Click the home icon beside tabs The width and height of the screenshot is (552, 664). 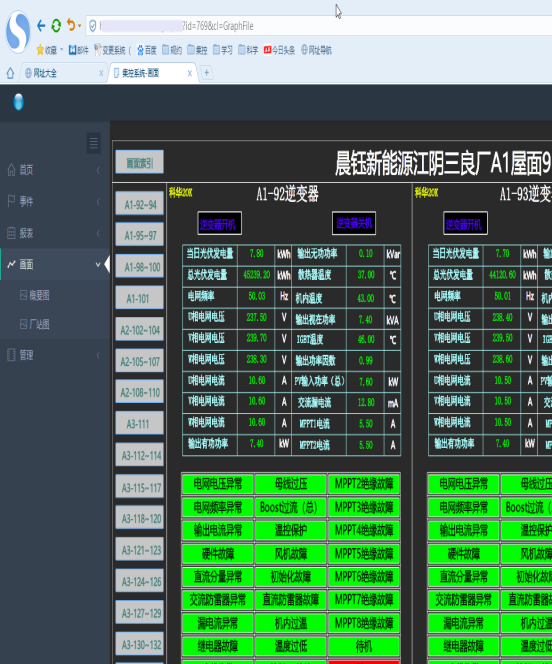point(10,73)
